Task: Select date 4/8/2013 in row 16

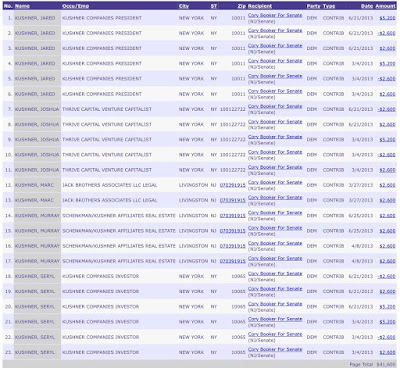Action: click(x=362, y=246)
